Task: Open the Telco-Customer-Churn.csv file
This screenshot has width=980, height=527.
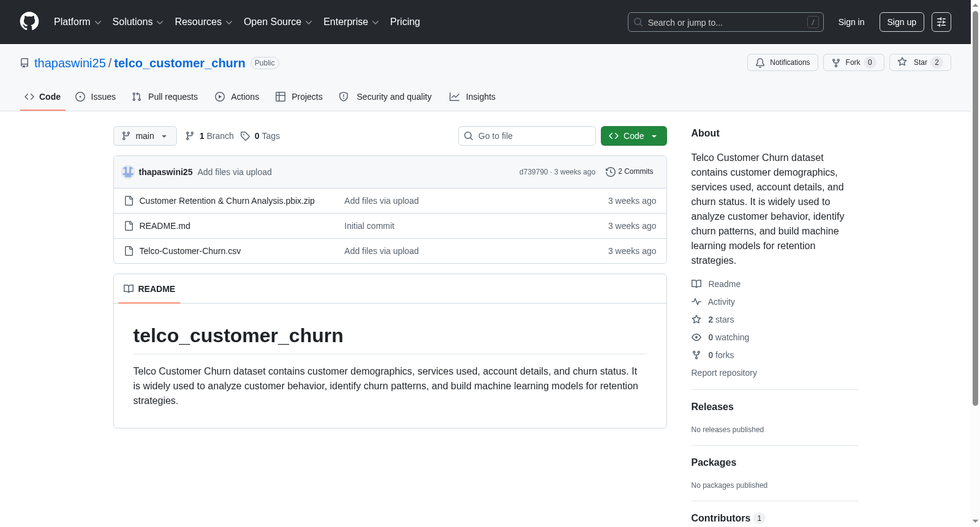Action: [x=190, y=251]
